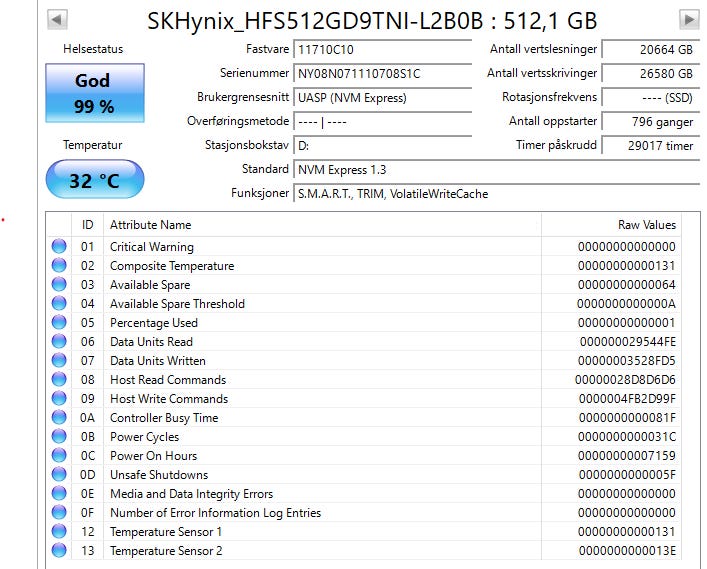Select the serial number NY08N071110708S1C field
This screenshot has width=707, height=569.
click(x=382, y=73)
